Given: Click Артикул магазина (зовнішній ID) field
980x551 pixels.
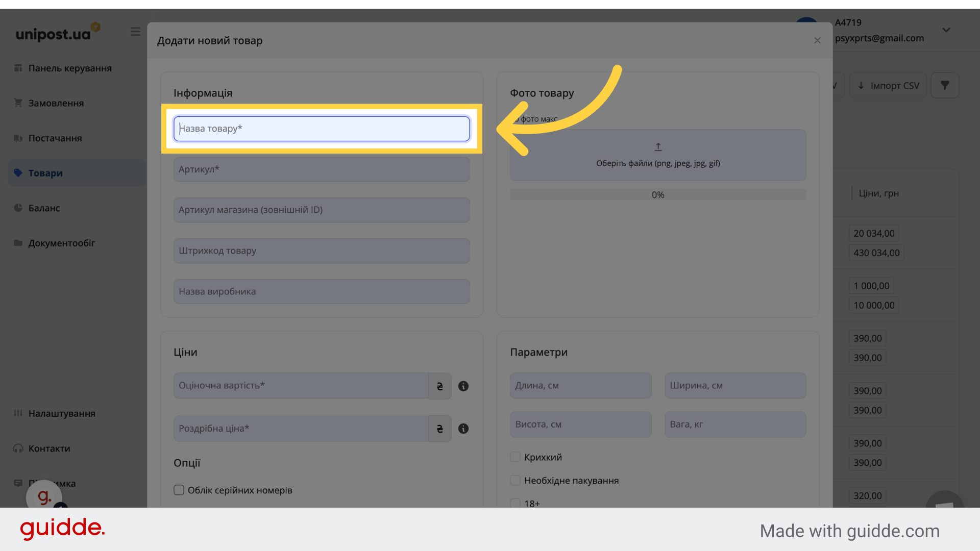Looking at the screenshot, I should [322, 210].
